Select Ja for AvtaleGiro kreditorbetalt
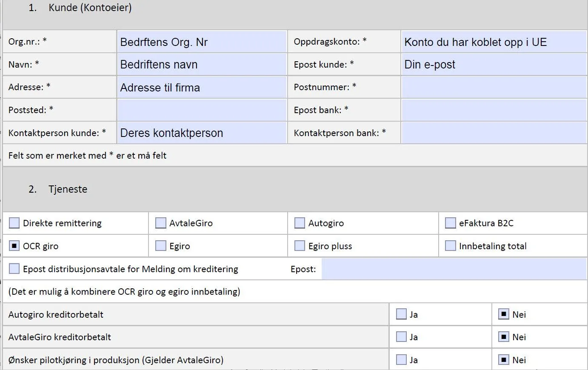Viewport: 588px width, 370px height. click(x=401, y=337)
